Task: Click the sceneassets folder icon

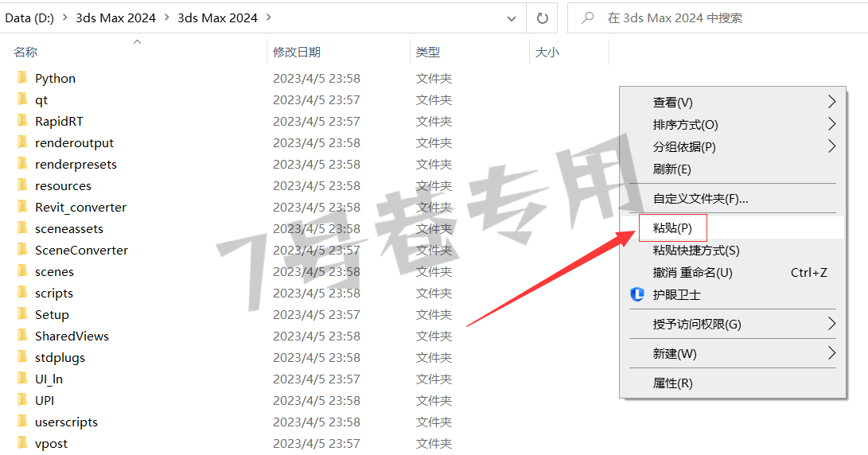Action: click(22, 228)
